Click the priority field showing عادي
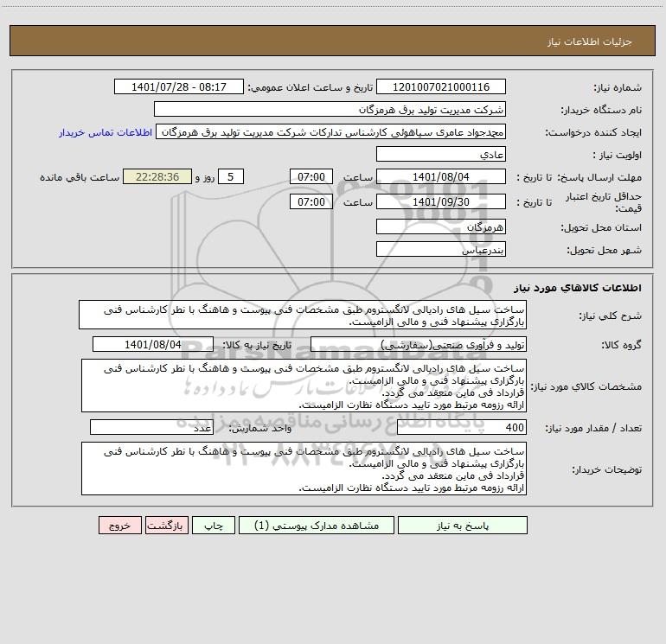Viewport: 666px width, 644px height. [441, 154]
